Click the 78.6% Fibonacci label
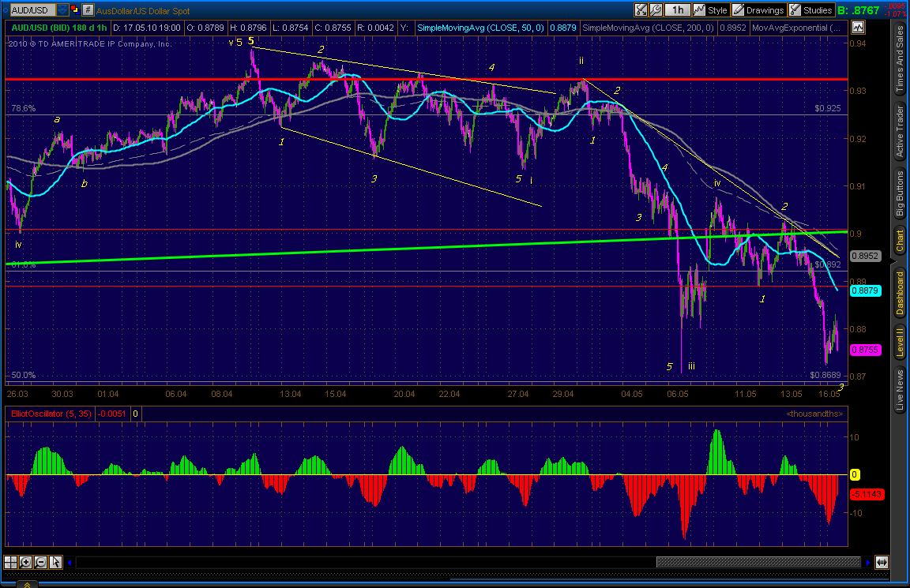This screenshot has height=588, width=910. [23, 108]
